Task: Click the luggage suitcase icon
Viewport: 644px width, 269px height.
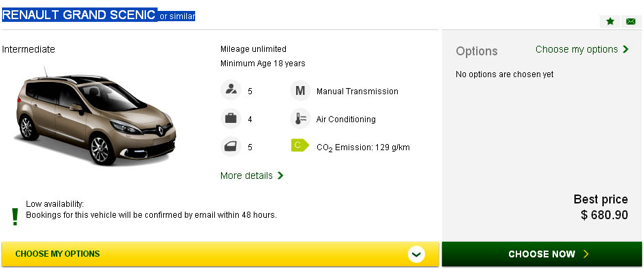Action: point(231,119)
